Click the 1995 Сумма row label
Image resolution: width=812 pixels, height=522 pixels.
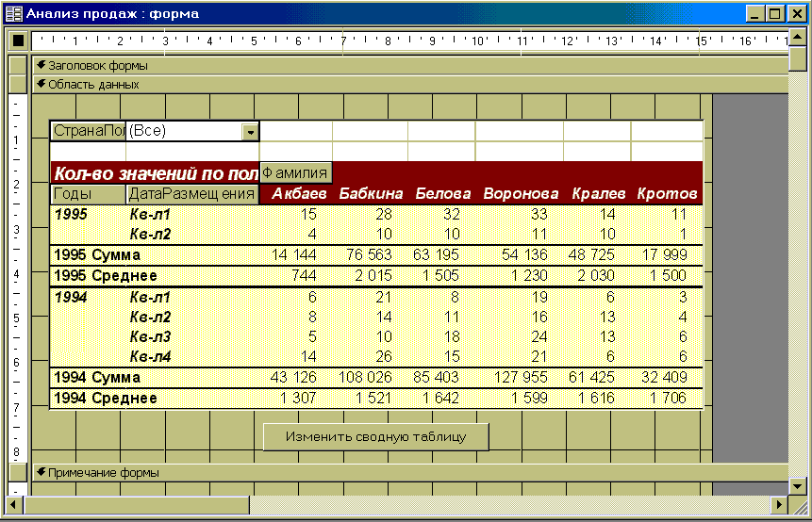point(97,255)
